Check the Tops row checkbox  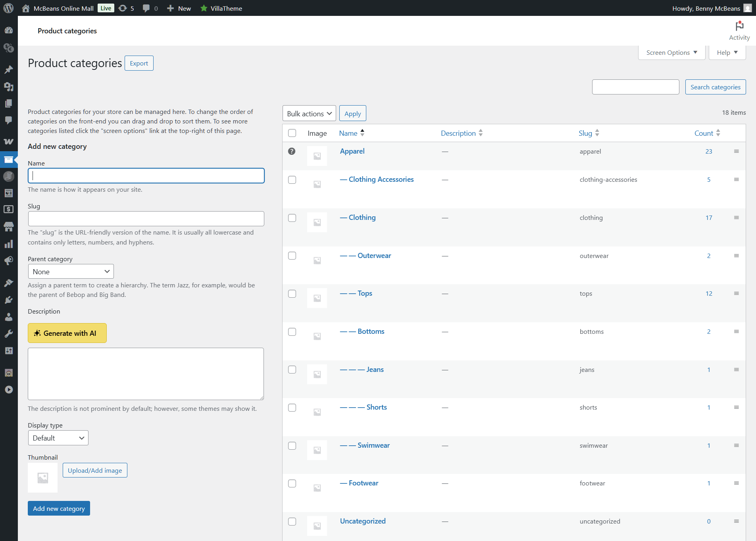pyautogui.click(x=292, y=294)
